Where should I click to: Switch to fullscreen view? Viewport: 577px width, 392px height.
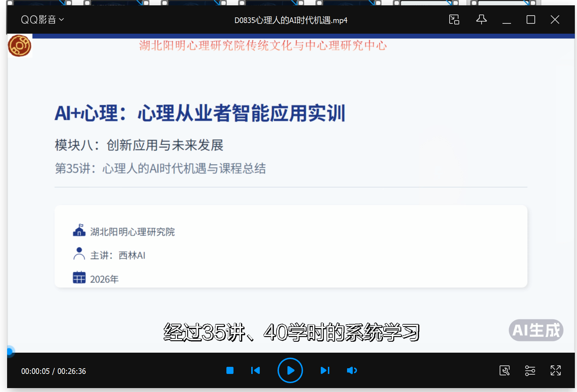click(x=556, y=370)
